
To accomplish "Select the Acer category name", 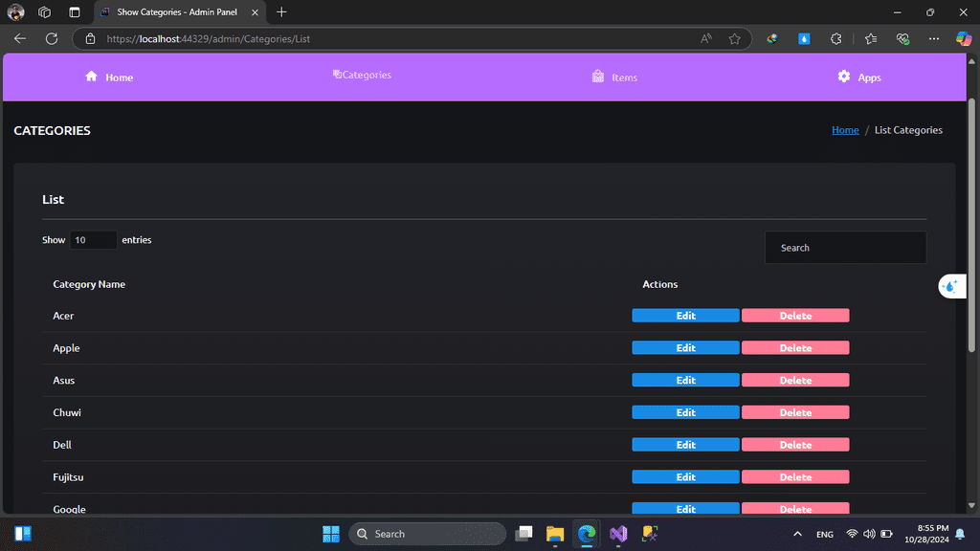I will [x=63, y=316].
